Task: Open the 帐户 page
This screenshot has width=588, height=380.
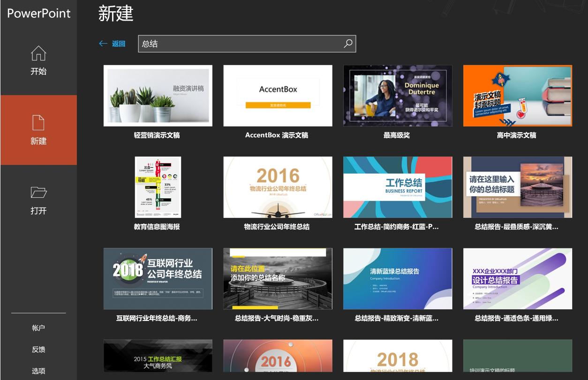Action: click(x=38, y=328)
